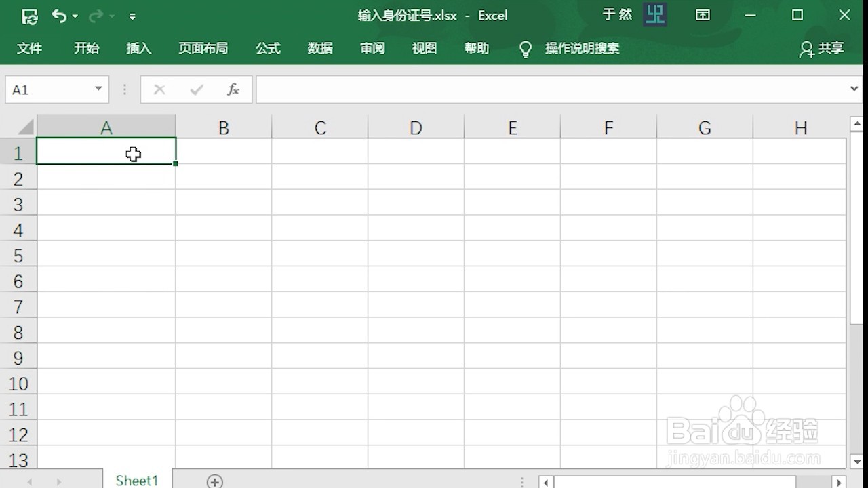Switch to the 数据 ribbon tab

(319, 48)
